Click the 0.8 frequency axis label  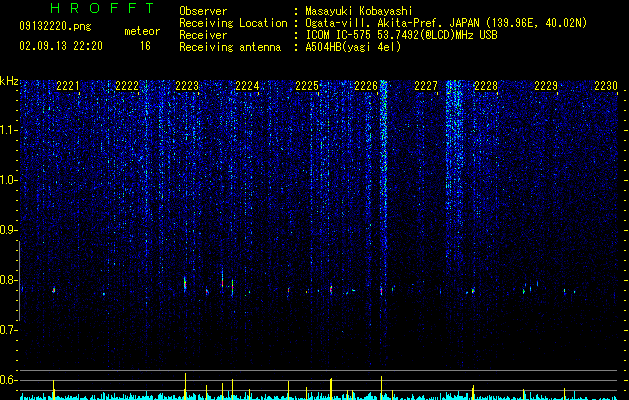[x=9, y=280]
